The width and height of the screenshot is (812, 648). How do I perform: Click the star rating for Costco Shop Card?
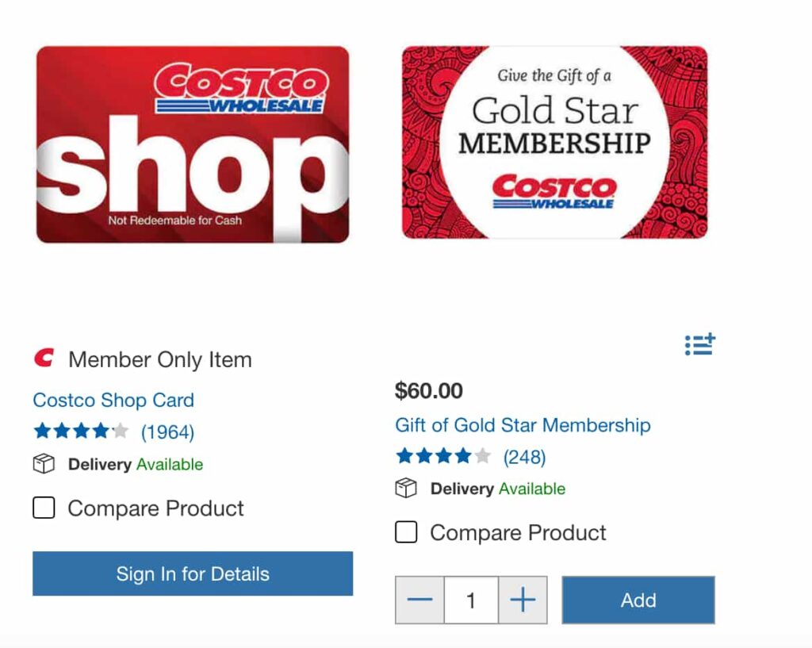pyautogui.click(x=82, y=431)
